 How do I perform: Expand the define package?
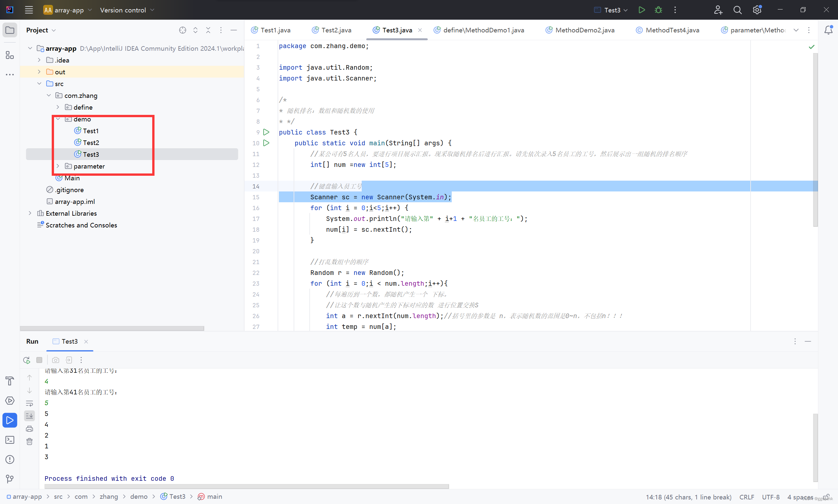coord(58,107)
